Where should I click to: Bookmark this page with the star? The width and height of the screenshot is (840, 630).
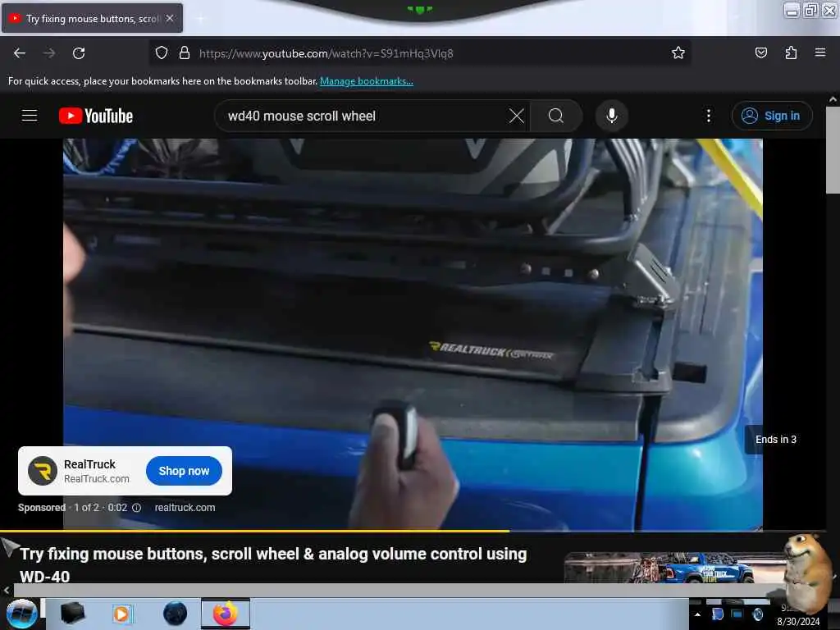tap(678, 52)
